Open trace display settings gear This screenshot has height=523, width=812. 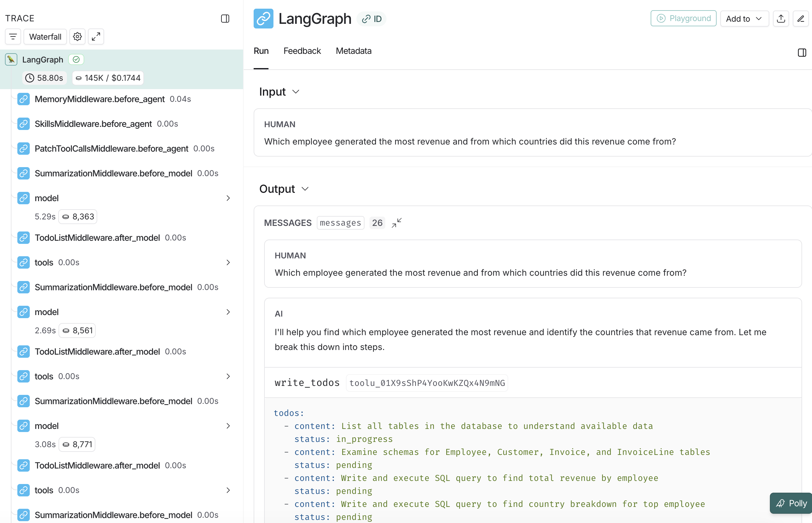pyautogui.click(x=77, y=37)
